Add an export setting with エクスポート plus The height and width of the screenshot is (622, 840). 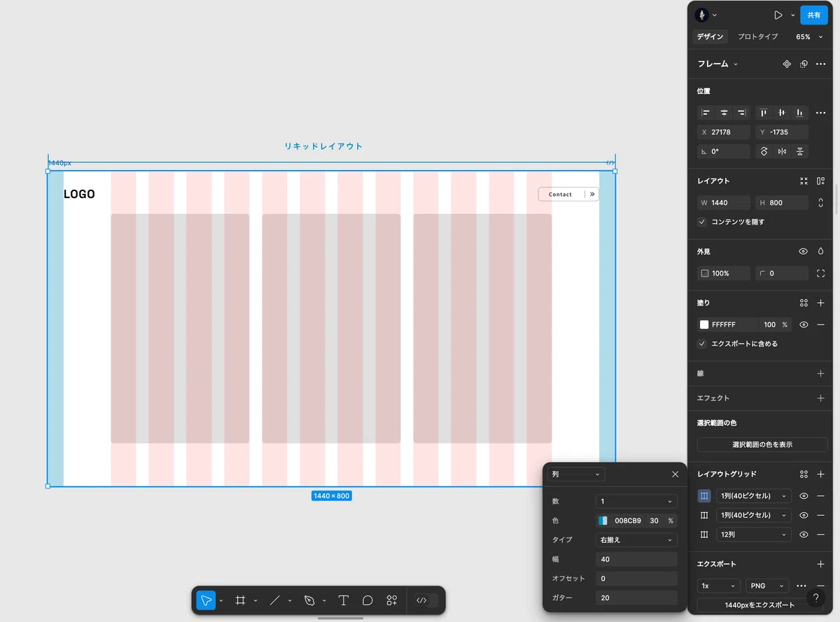click(821, 564)
